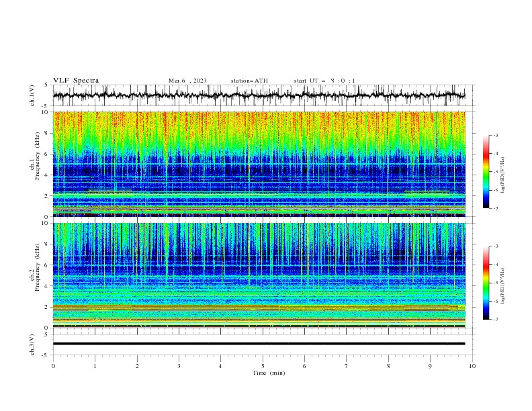The image size is (532, 411).
Task: Click the ch.1 voltage waveform trace
Action: click(x=259, y=95)
